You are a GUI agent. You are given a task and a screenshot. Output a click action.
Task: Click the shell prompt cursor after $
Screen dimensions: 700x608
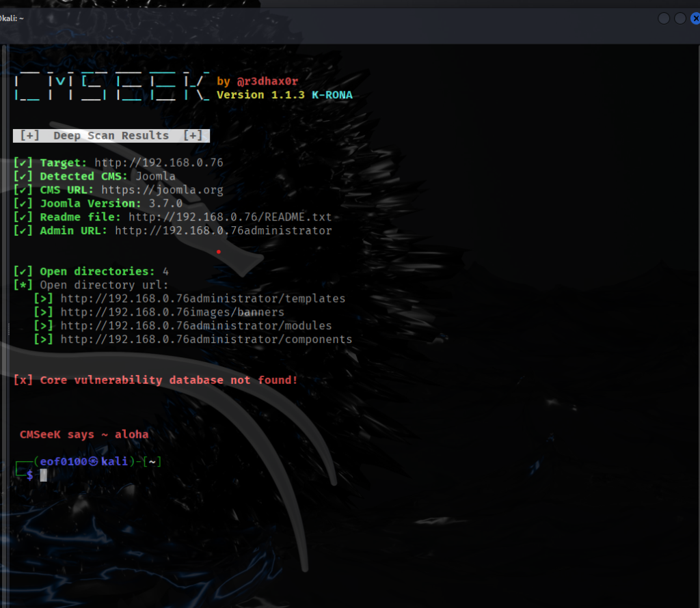pyautogui.click(x=44, y=475)
